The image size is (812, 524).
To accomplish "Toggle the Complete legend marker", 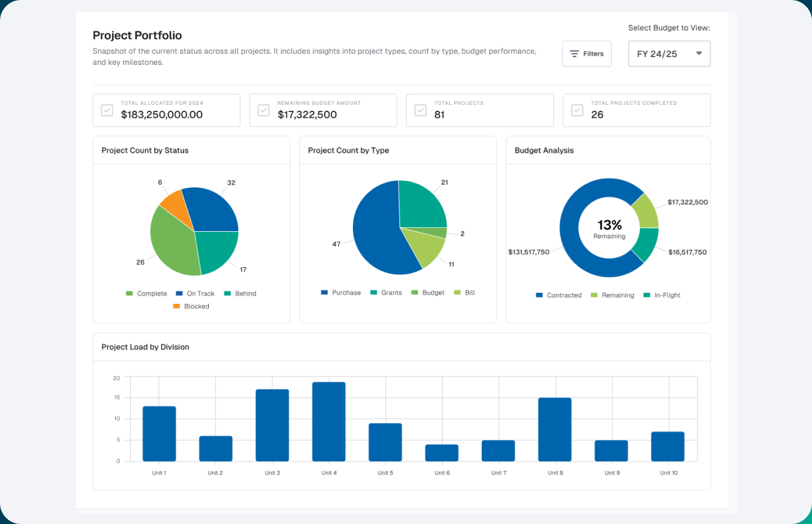I will point(131,293).
